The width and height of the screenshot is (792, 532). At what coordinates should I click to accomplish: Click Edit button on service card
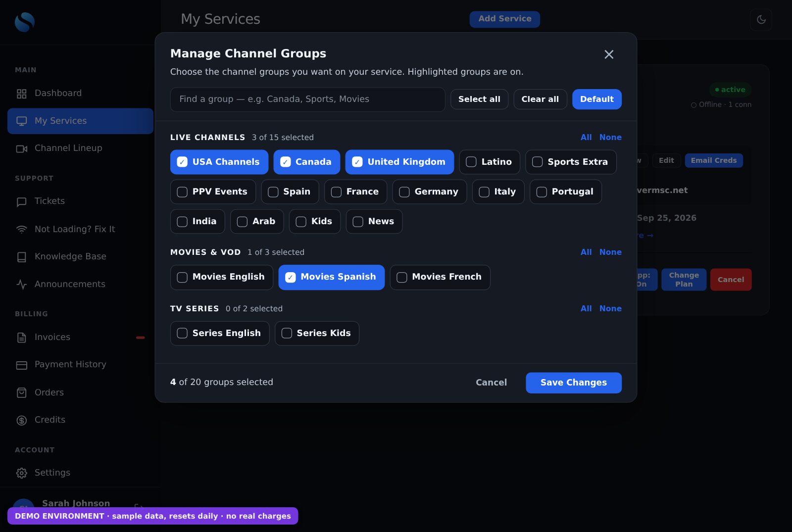tap(666, 161)
